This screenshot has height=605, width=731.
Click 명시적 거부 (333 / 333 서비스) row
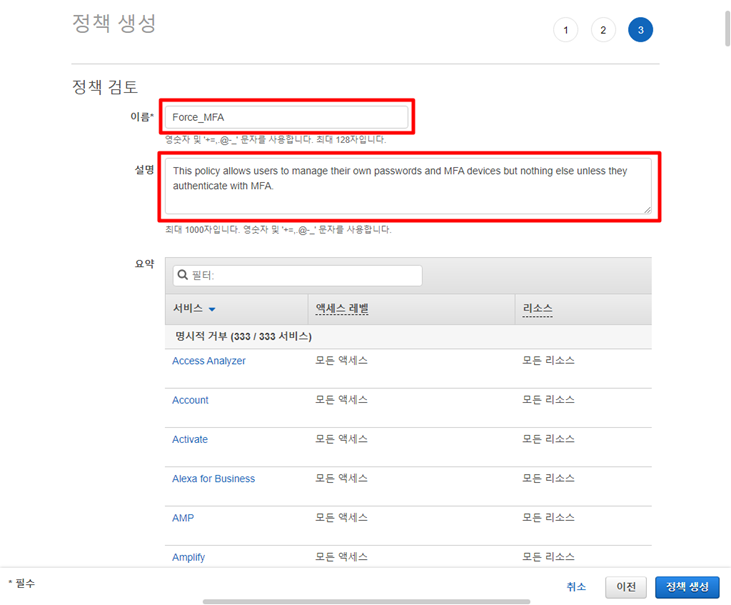[x=408, y=337]
